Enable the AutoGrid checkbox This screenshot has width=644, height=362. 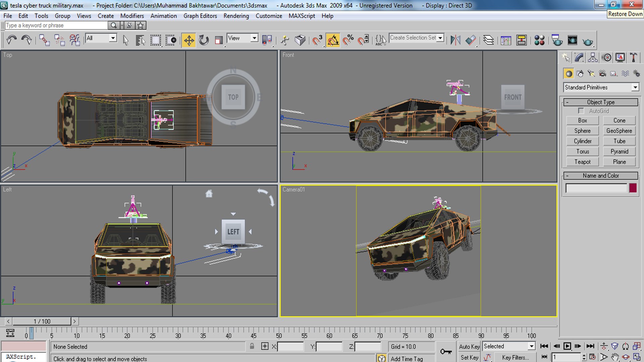tap(581, 111)
